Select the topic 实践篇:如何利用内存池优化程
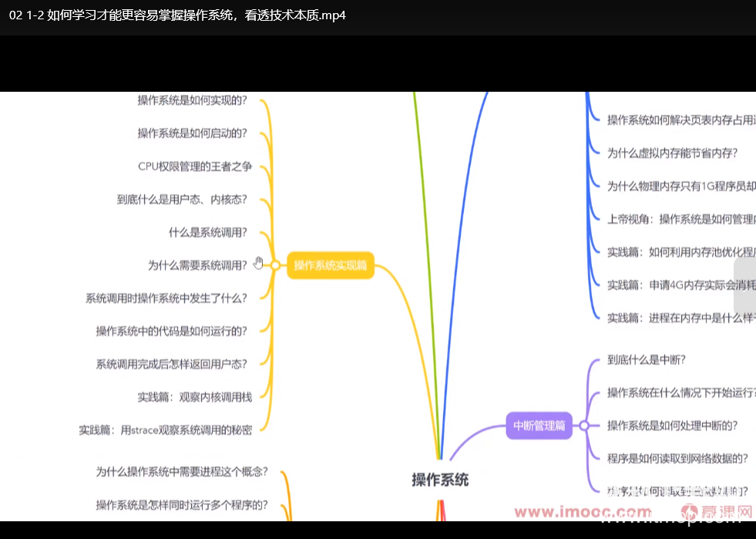 pos(681,252)
